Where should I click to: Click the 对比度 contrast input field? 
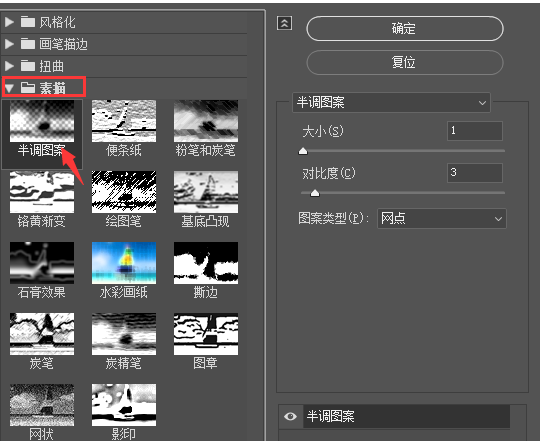pos(475,173)
